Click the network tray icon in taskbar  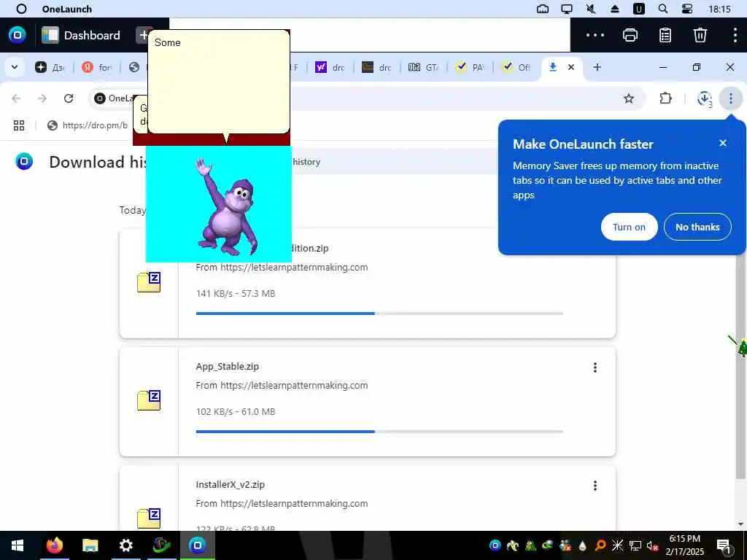click(x=635, y=545)
